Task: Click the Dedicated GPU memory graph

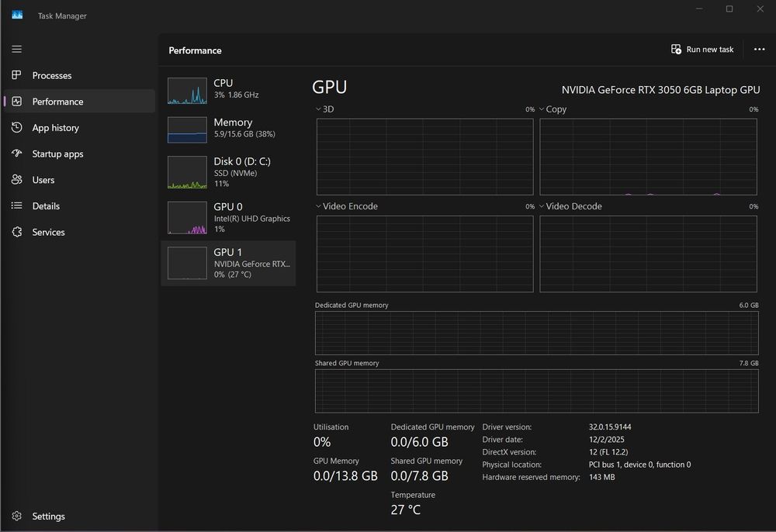Action: coord(537,333)
